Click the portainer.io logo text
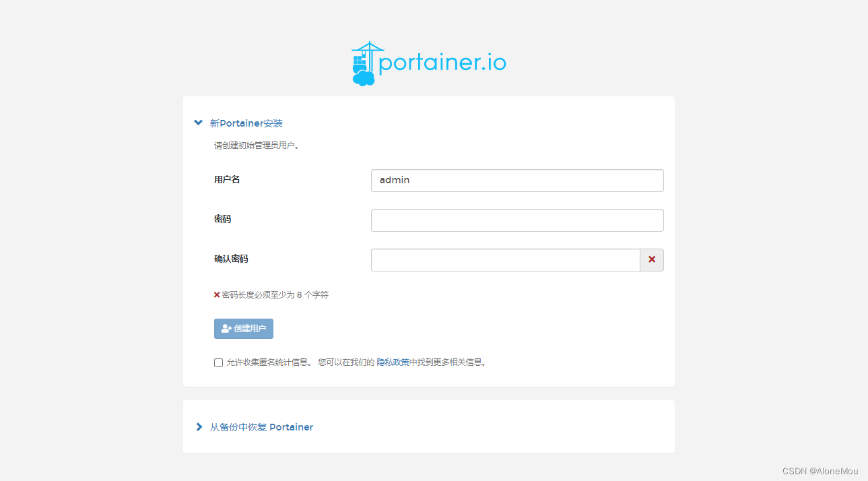The width and height of the screenshot is (868, 481). 442,63
